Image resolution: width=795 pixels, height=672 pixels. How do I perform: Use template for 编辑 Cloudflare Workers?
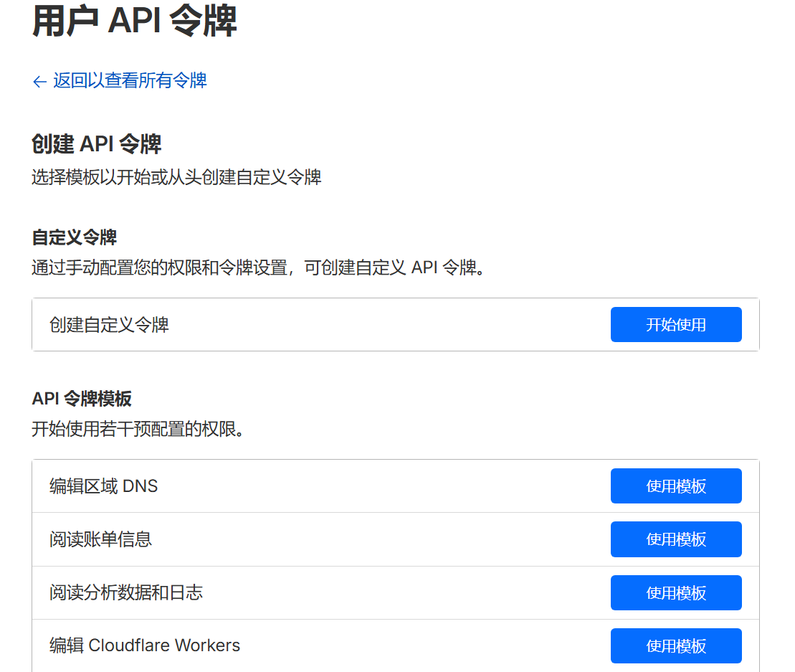675,645
